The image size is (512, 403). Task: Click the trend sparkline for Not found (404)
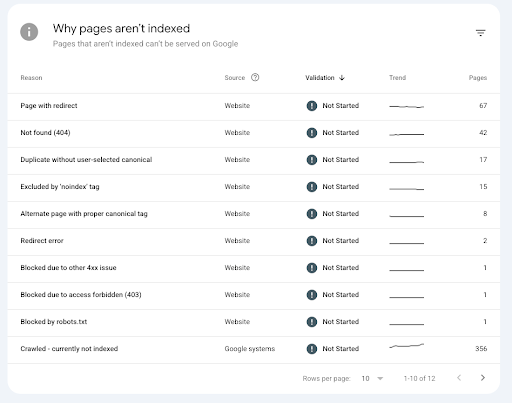(407, 134)
